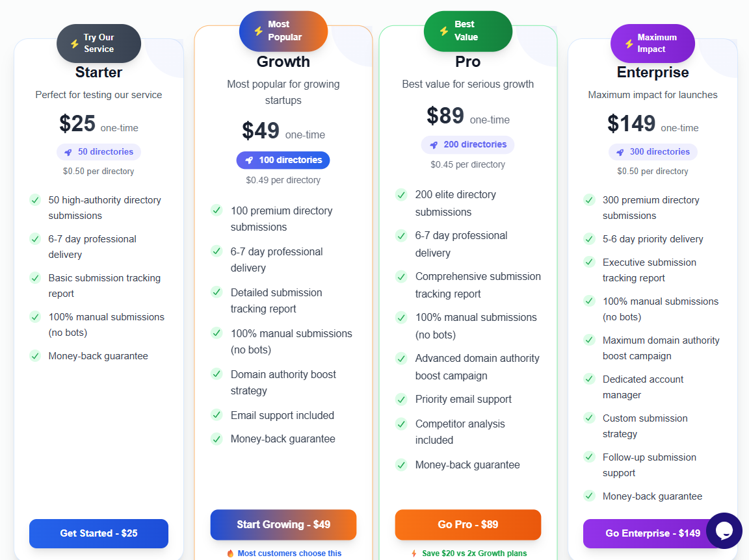This screenshot has height=560, width=749.
Task: Click lightning bolt on Best Value badge
Action: [444, 31]
